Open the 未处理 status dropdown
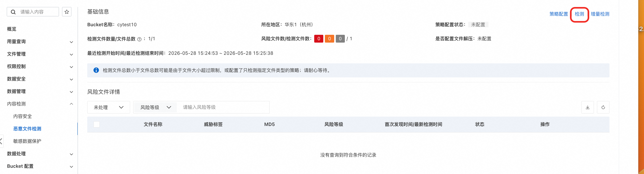 click(x=109, y=107)
